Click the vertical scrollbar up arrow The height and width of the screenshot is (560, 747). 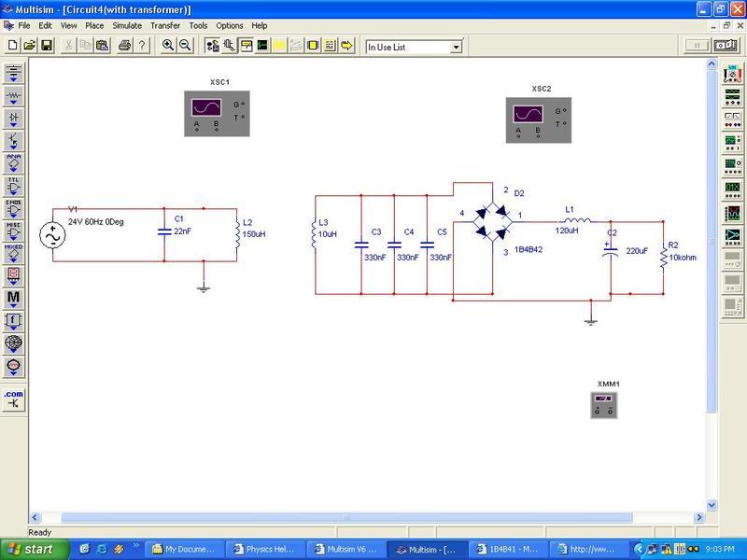[712, 66]
